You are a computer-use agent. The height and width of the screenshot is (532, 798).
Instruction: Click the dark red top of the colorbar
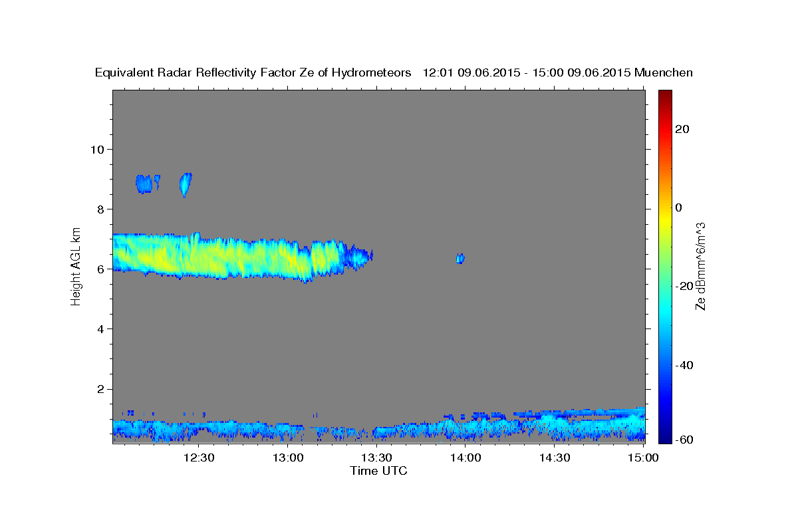click(665, 95)
